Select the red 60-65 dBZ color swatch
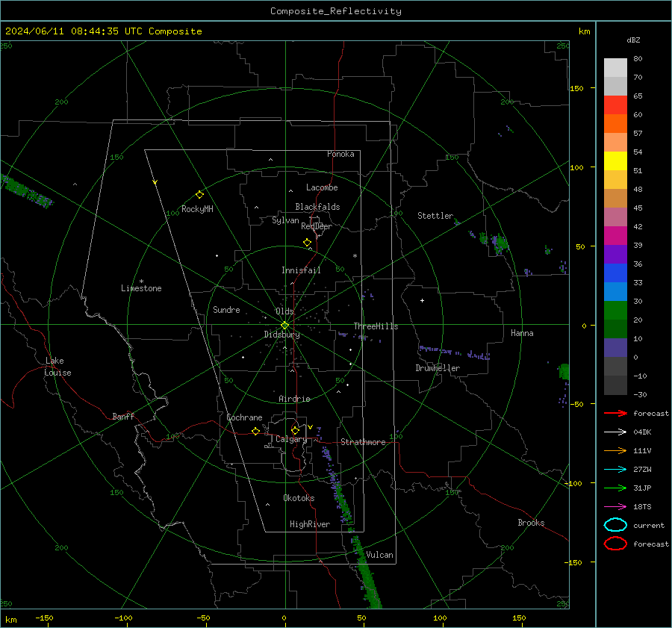Image resolution: width=672 pixels, height=628 pixels. [x=615, y=105]
